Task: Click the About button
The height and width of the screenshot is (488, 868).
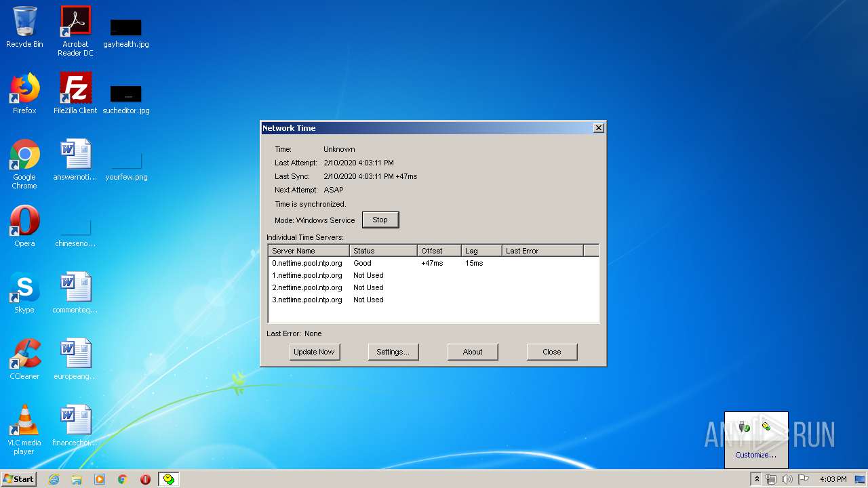Action: (x=473, y=352)
